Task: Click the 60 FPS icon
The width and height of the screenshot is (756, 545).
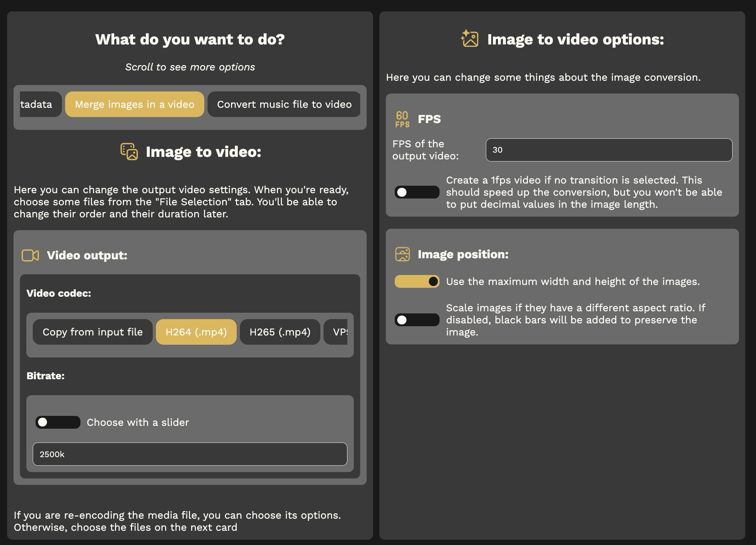Action: point(402,119)
